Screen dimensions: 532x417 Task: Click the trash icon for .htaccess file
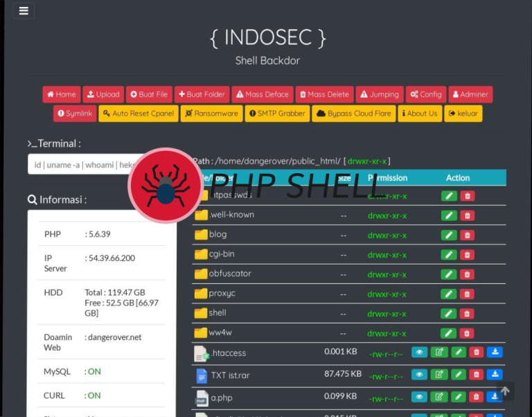pos(476,352)
